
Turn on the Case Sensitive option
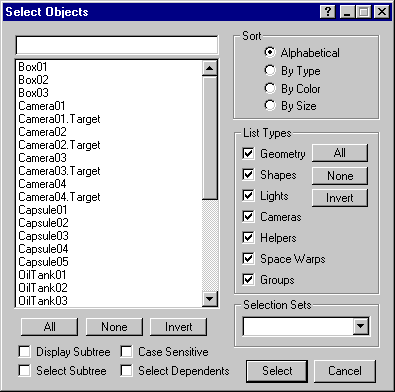tap(126, 351)
